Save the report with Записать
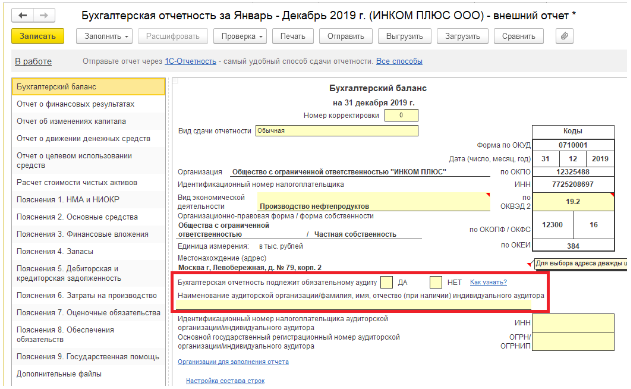The image size is (631, 389). point(37,36)
